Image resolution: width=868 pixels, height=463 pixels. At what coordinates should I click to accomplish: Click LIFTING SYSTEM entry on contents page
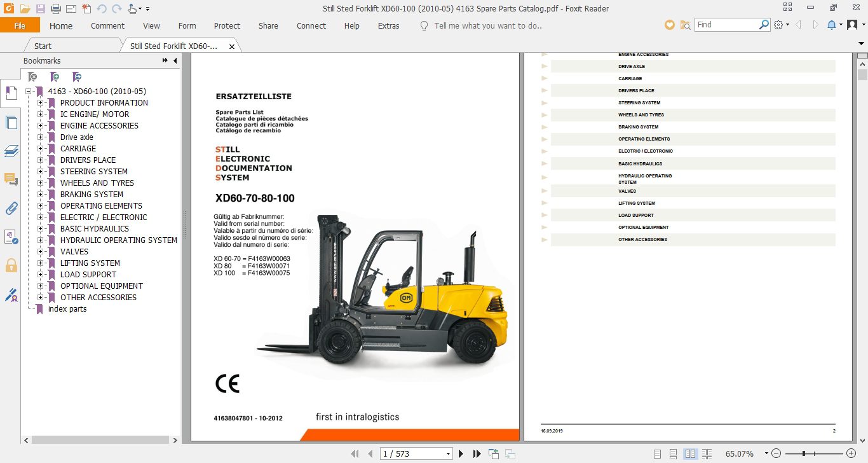637,203
